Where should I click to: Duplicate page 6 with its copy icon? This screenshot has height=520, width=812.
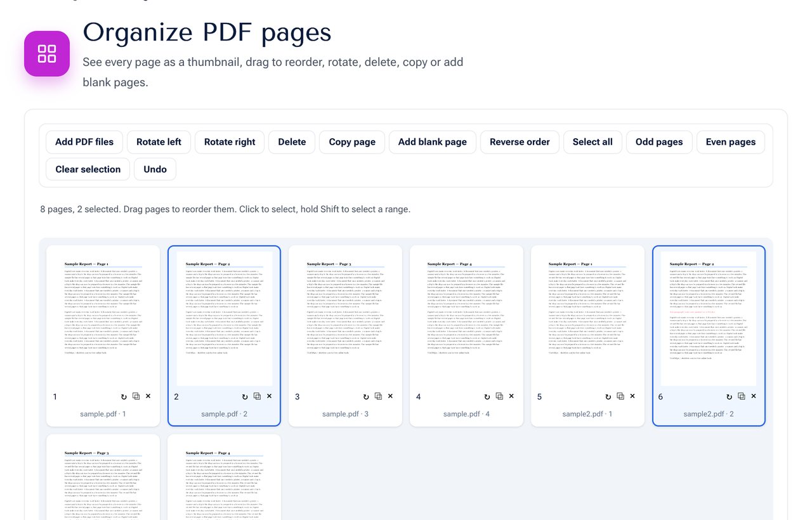(742, 396)
